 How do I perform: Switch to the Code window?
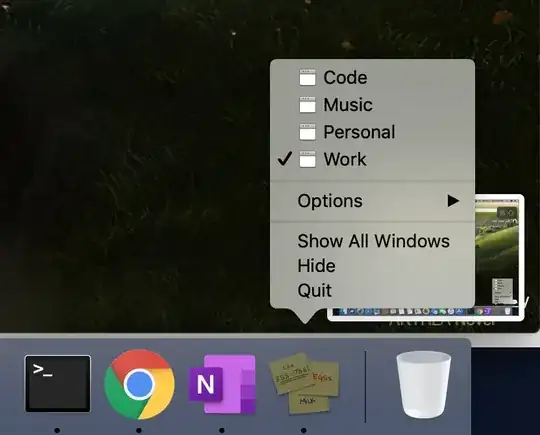373,77
